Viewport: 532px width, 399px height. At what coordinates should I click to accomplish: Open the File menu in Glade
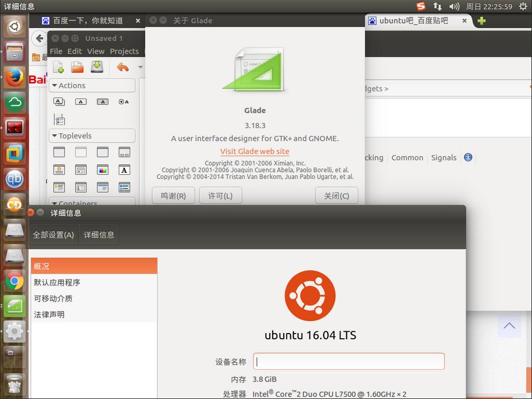(56, 51)
